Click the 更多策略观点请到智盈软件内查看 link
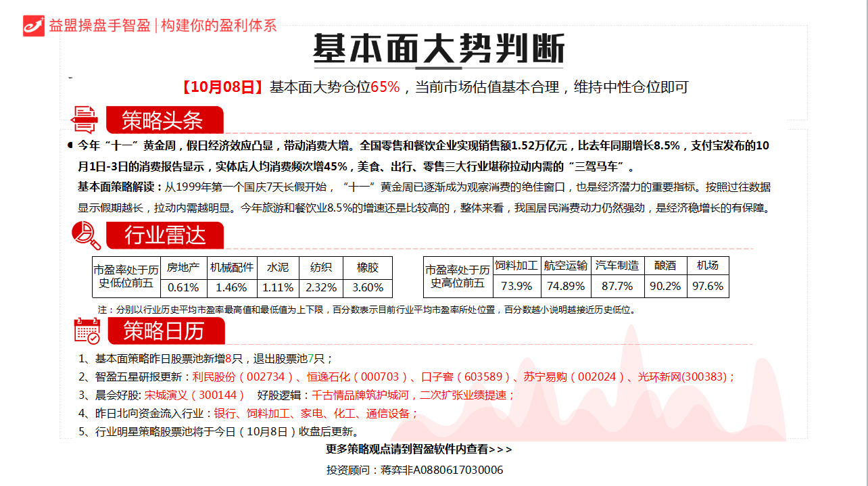The width and height of the screenshot is (868, 486). [419, 449]
